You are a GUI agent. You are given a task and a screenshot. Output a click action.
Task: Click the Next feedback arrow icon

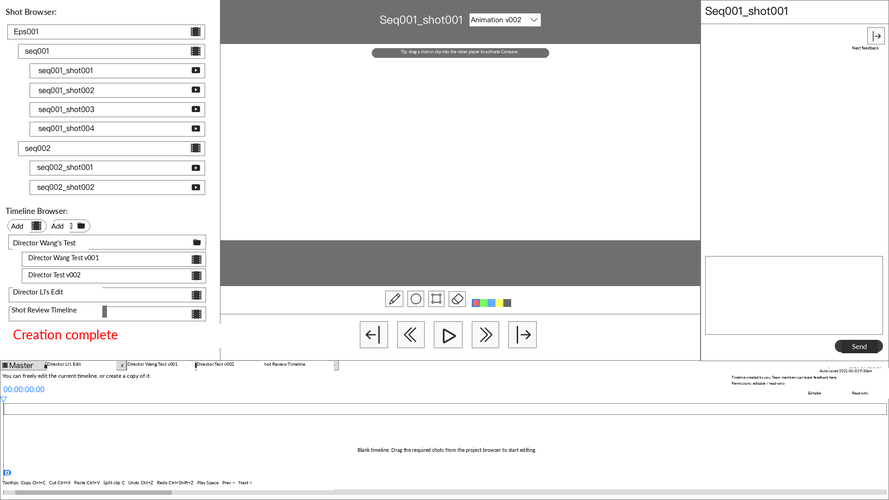[x=876, y=36]
